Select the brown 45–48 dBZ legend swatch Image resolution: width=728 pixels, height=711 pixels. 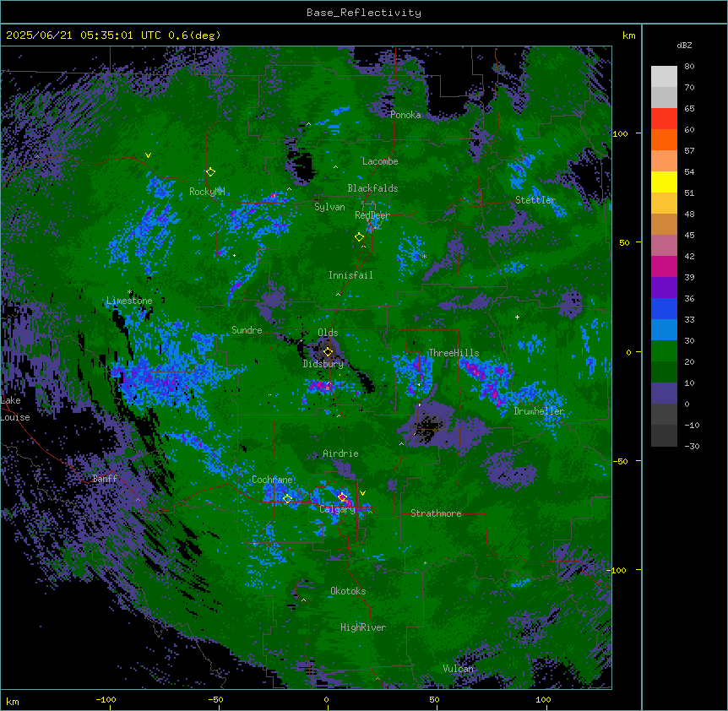[664, 224]
